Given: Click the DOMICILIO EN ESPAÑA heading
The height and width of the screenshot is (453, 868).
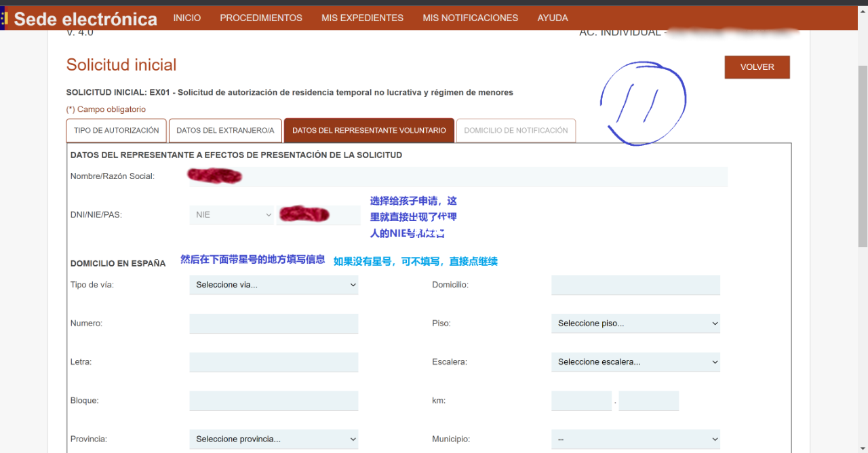Looking at the screenshot, I should (x=118, y=263).
